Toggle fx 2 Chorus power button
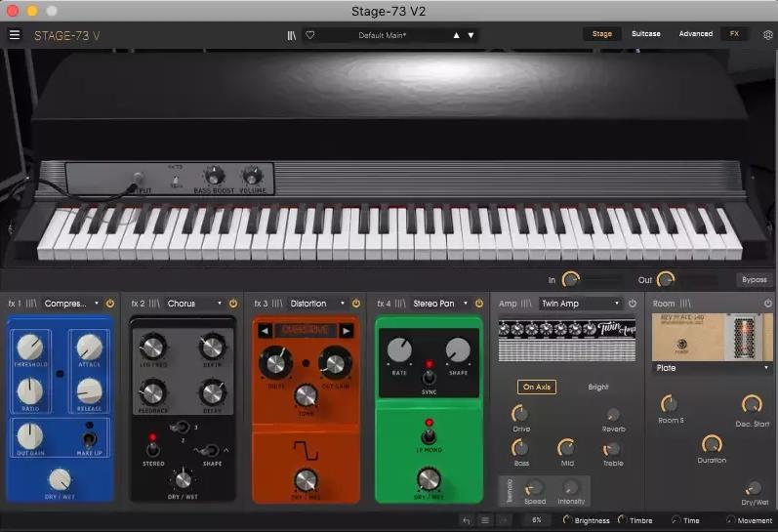The image size is (778, 532). 233,304
